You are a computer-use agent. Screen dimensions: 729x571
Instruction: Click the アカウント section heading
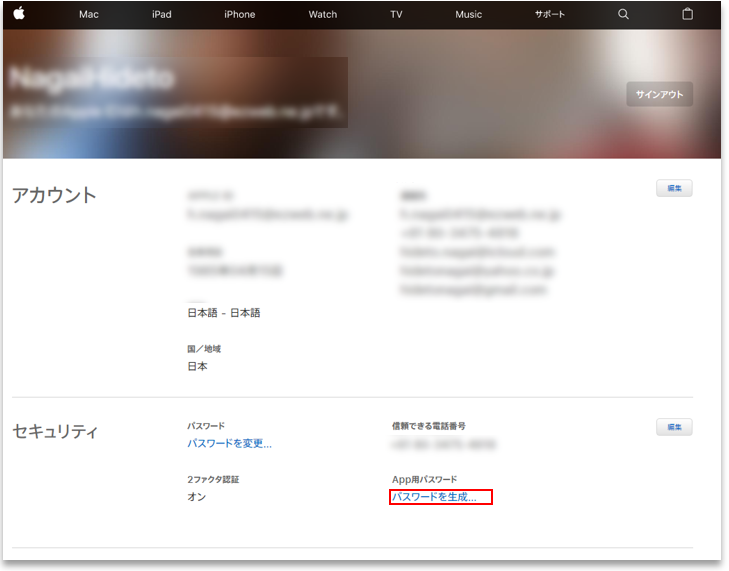tap(54, 195)
